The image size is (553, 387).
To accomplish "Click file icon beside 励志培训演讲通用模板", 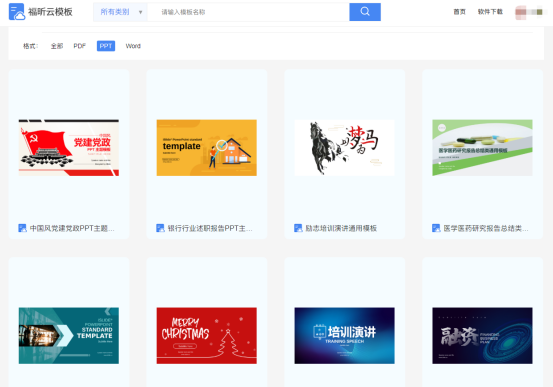I will 298,228.
